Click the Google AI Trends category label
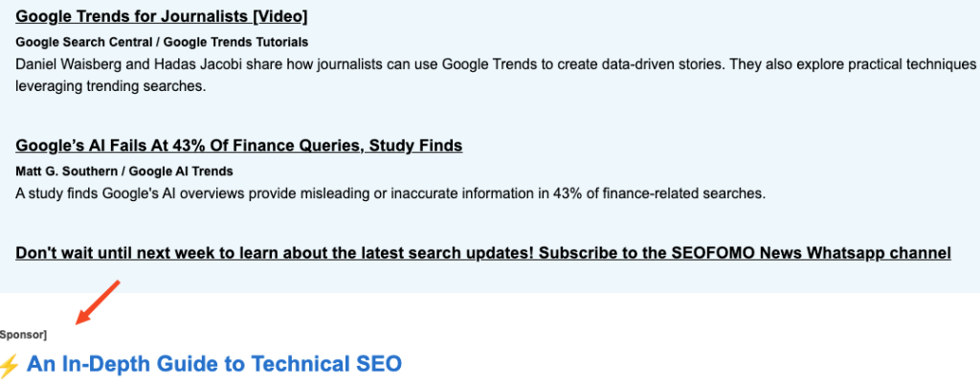The height and width of the screenshot is (384, 980). tap(181, 171)
